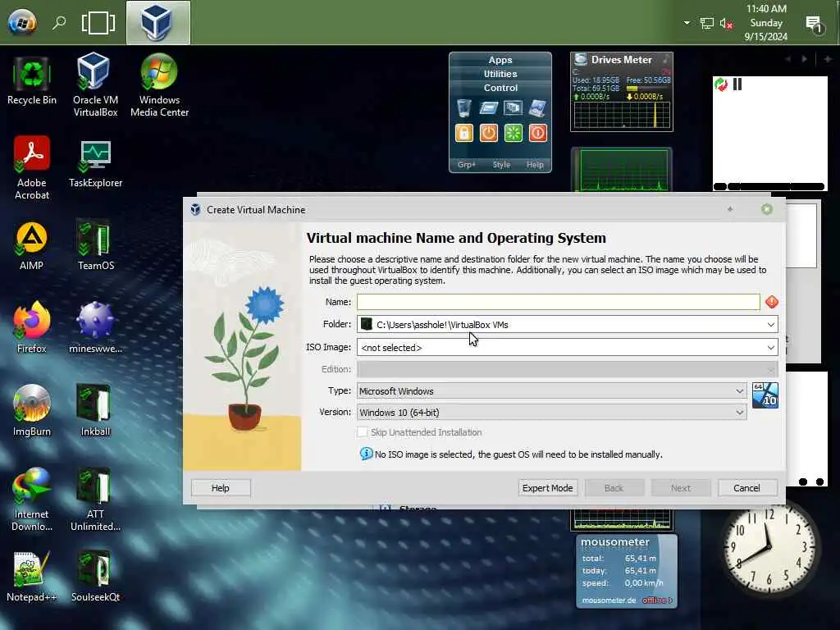This screenshot has height=630, width=840.
Task: Click the Windows 10 64-bit OS icon
Action: pyautogui.click(x=765, y=395)
